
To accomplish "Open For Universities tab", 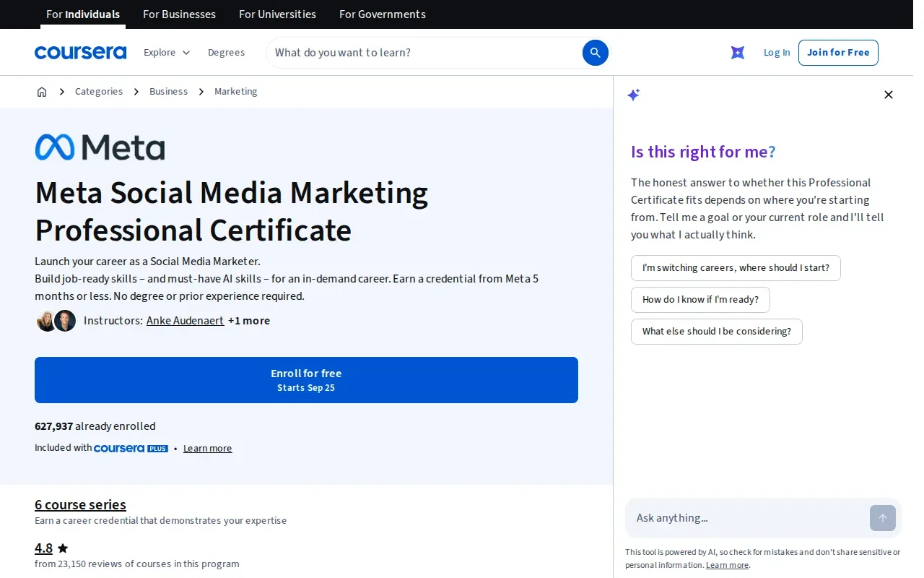I will (277, 14).
